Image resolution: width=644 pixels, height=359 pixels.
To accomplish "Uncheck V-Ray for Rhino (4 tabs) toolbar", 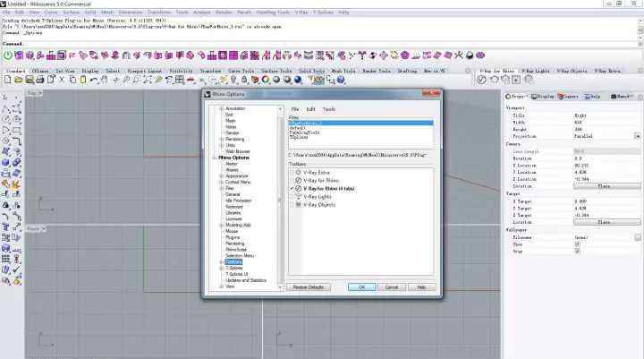I will 292,189.
